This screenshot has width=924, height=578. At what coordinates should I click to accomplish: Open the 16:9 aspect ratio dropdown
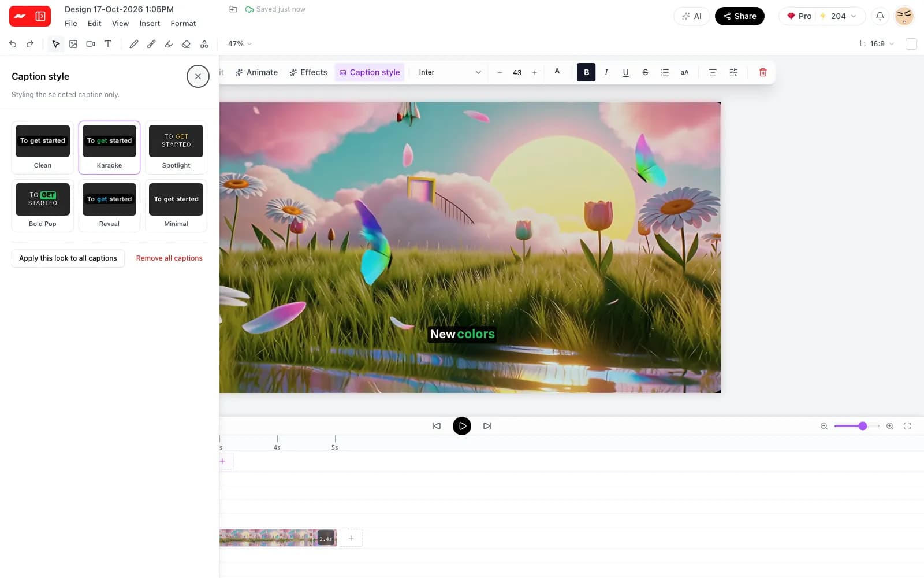[x=877, y=44]
